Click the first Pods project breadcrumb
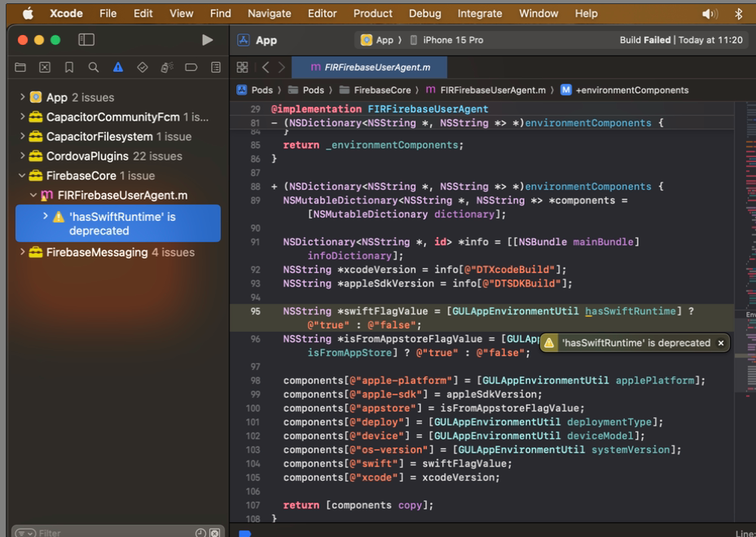The image size is (756, 537). [254, 90]
